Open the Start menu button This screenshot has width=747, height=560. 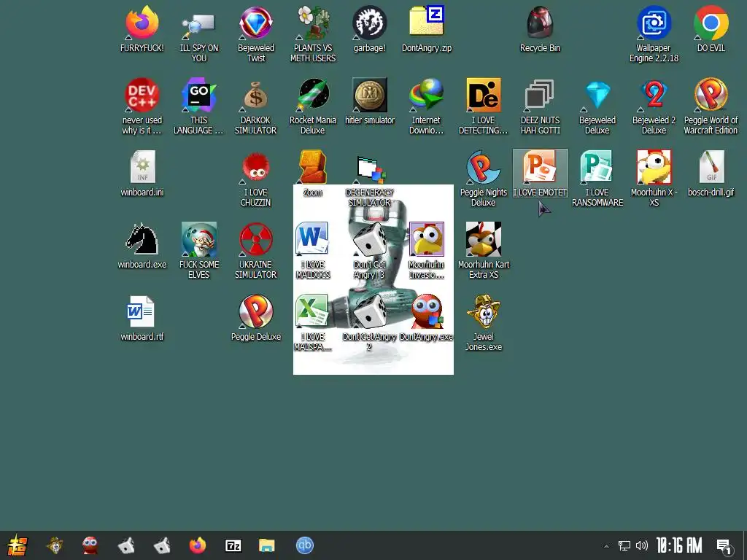click(17, 545)
